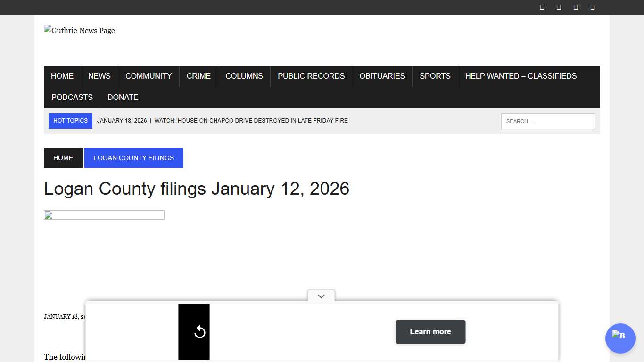
Task: Open the PUBLIC RECORDS dropdown menu
Action: point(311,76)
